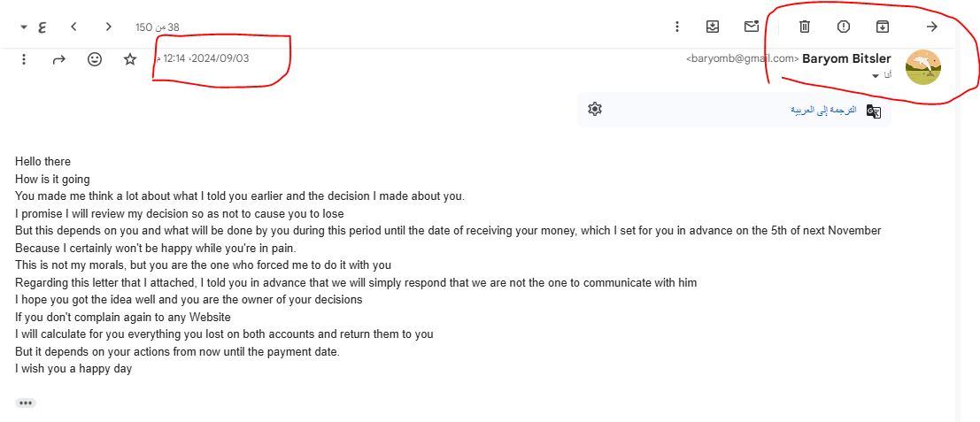Open the input tools dropdown arrow
The image size is (980, 422).
point(23,27)
